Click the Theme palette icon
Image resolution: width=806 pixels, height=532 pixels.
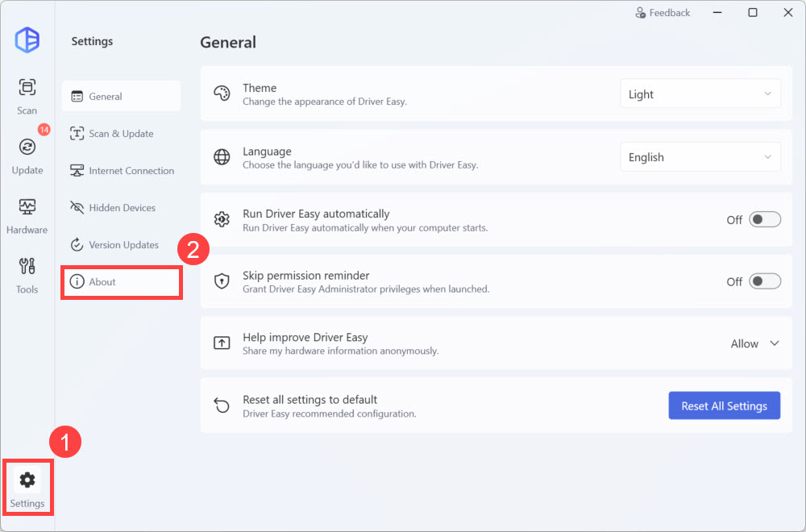coord(222,94)
